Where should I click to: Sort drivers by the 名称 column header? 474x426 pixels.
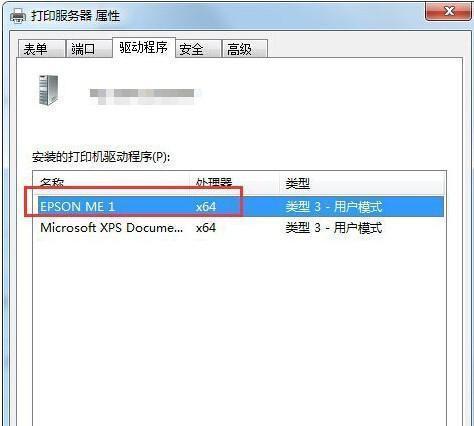(x=111, y=183)
